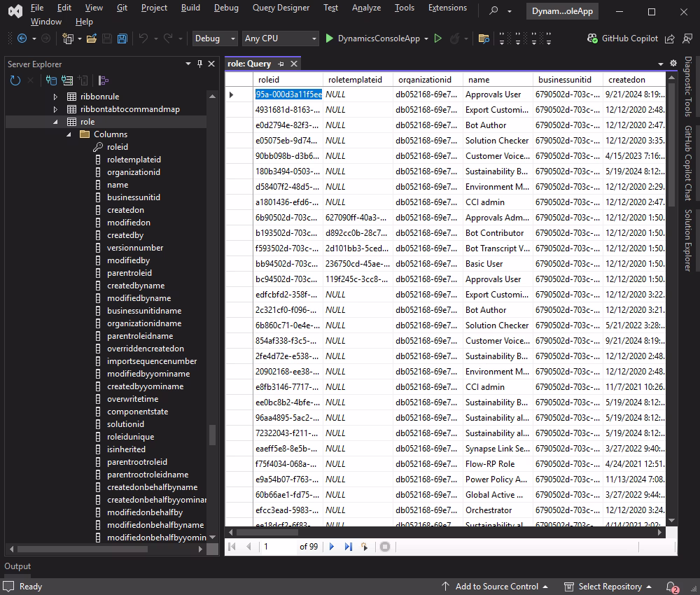Viewport: 700px width, 595px height.
Task: Close the role: Query tab
Action: click(x=294, y=64)
